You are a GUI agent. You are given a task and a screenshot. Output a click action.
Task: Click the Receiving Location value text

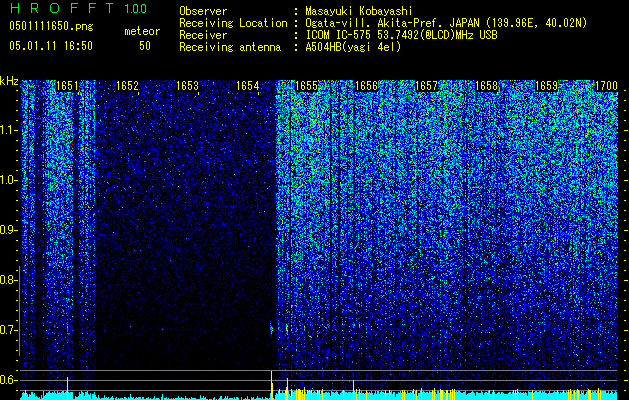coord(446,24)
